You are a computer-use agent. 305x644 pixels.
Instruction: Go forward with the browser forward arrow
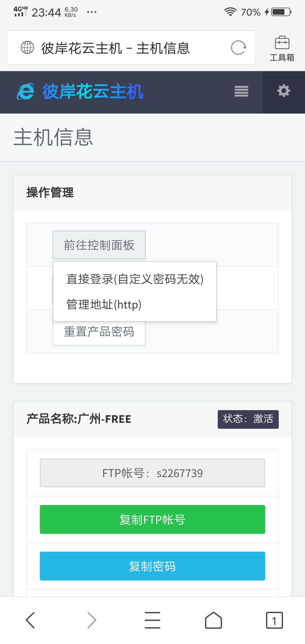[x=91, y=620]
